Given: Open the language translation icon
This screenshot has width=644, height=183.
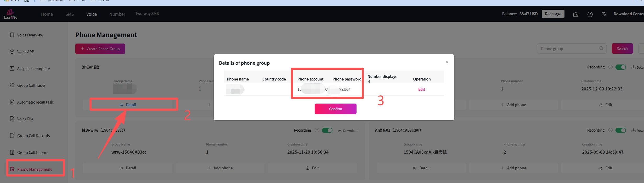Looking at the screenshot, I should (604, 14).
